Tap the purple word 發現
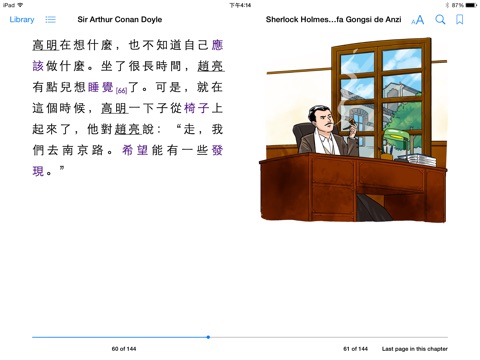This screenshot has height=360, width=480. (x=217, y=150)
